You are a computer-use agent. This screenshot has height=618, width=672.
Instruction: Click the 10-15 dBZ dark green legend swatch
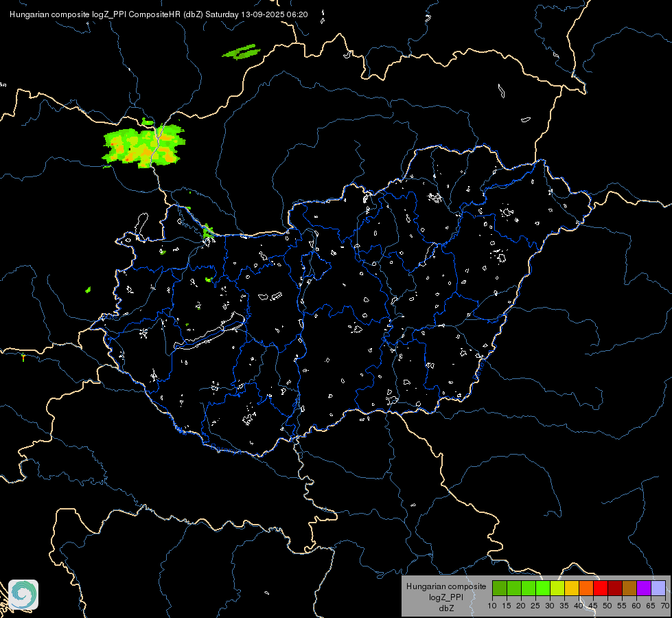499,588
